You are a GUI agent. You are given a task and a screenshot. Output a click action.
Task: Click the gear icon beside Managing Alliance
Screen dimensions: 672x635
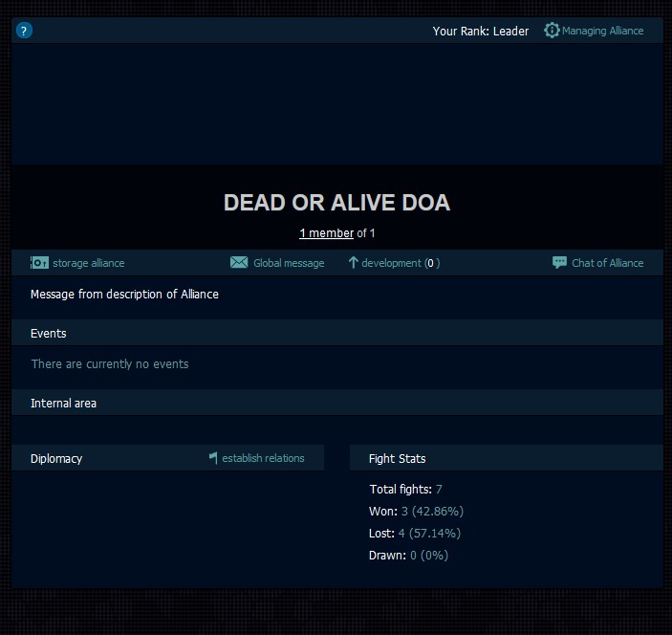point(552,31)
